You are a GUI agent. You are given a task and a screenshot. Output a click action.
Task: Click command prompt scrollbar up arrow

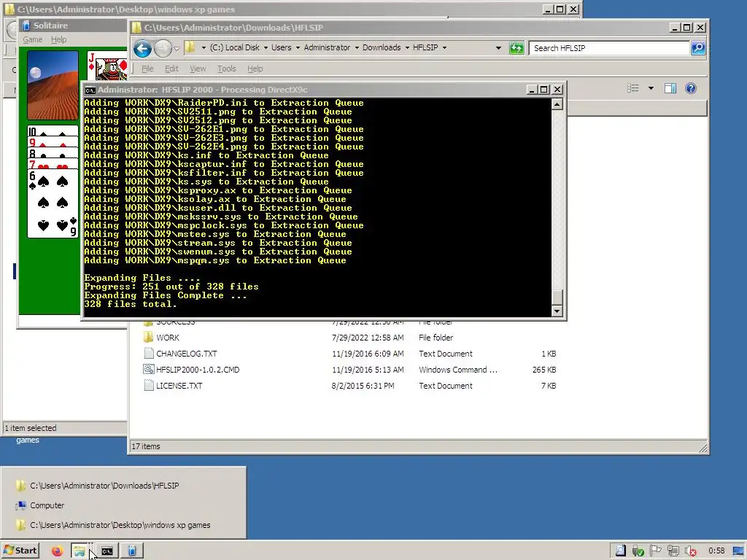557,104
